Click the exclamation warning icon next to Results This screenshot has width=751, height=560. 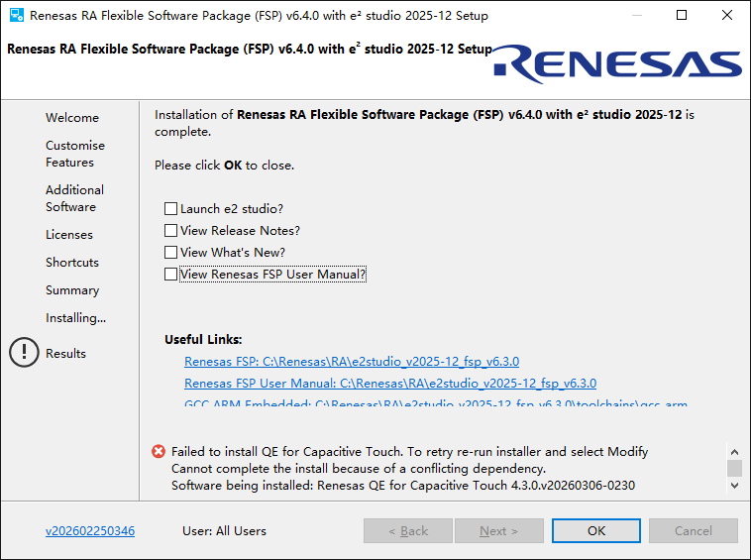click(24, 353)
